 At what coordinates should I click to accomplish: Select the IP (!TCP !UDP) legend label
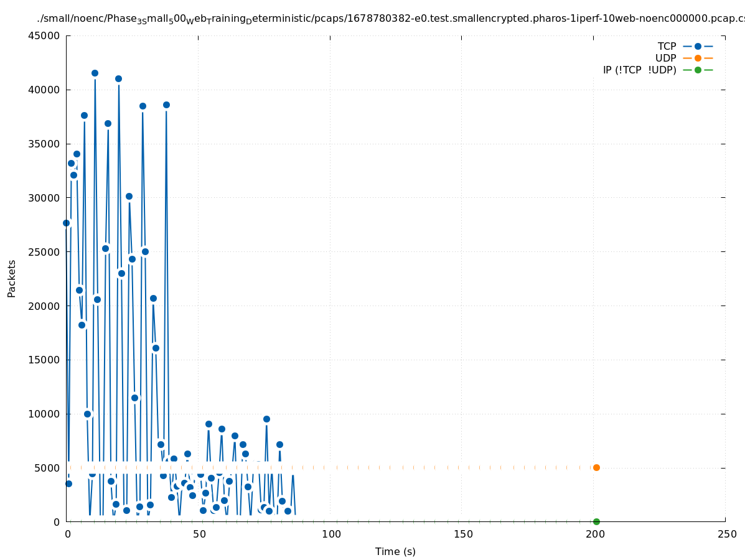click(x=639, y=70)
